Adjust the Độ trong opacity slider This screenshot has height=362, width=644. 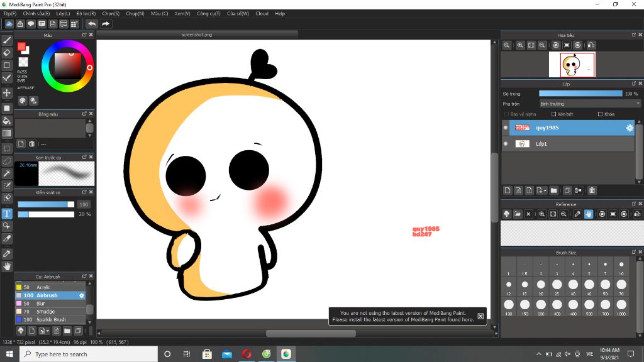pyautogui.click(x=580, y=94)
